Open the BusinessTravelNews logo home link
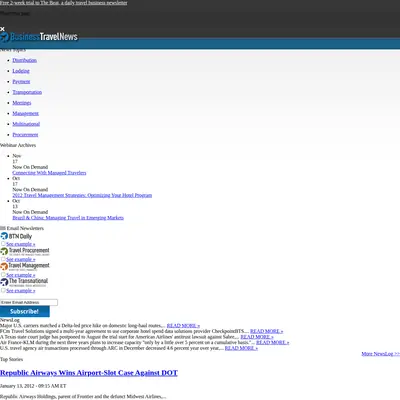The width and height of the screenshot is (400, 400). 39,37
